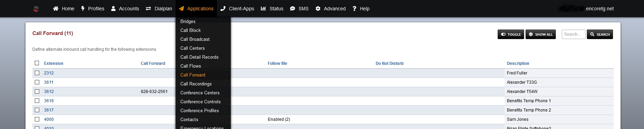Click the Search button
The height and width of the screenshot is (129, 644).
pos(600,34)
